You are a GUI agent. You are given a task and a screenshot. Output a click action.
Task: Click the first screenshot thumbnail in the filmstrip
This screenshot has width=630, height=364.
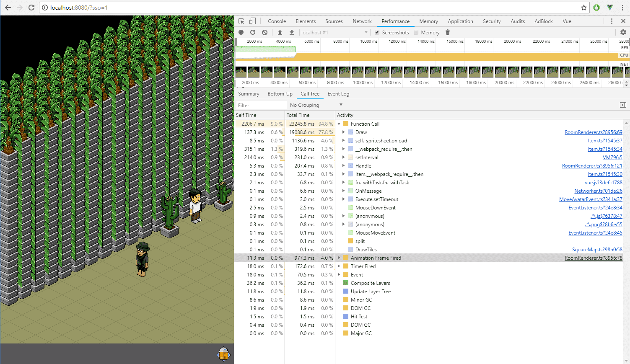(x=241, y=72)
